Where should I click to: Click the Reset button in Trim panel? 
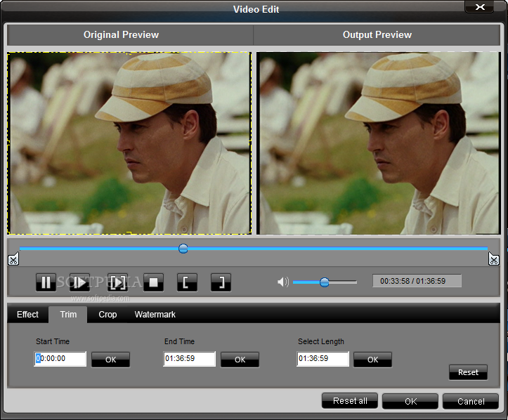pos(468,372)
